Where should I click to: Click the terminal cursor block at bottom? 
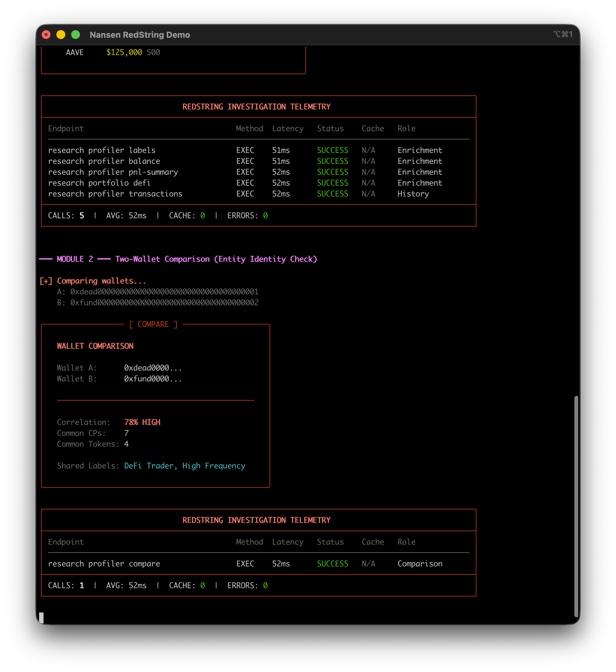41,617
